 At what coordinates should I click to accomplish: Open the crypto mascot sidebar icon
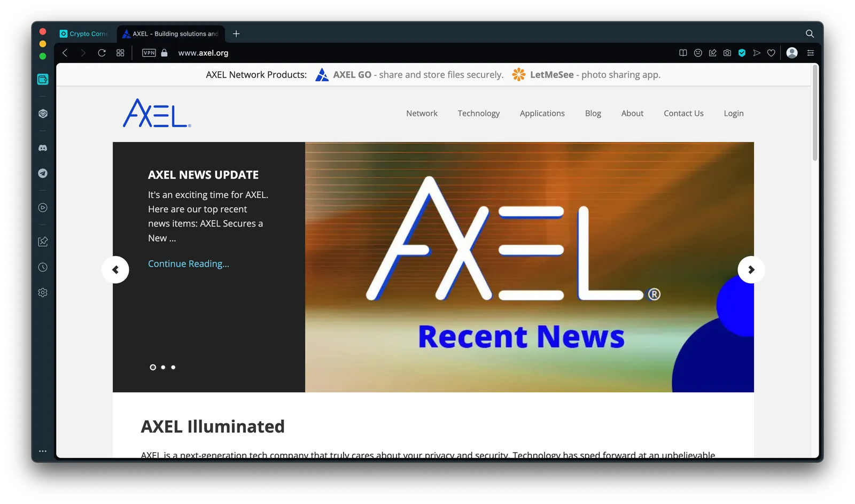(x=43, y=113)
